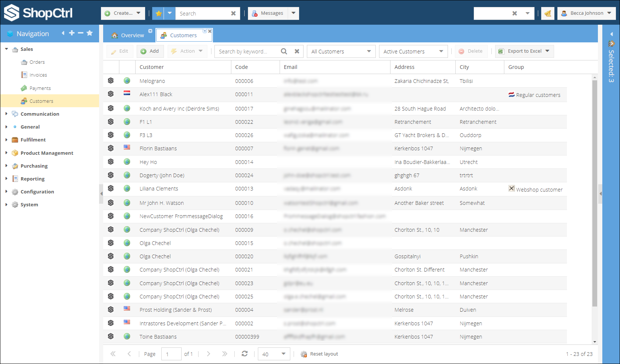620x364 pixels.
Task: Open Invoices in navigation
Action: [x=38, y=75]
